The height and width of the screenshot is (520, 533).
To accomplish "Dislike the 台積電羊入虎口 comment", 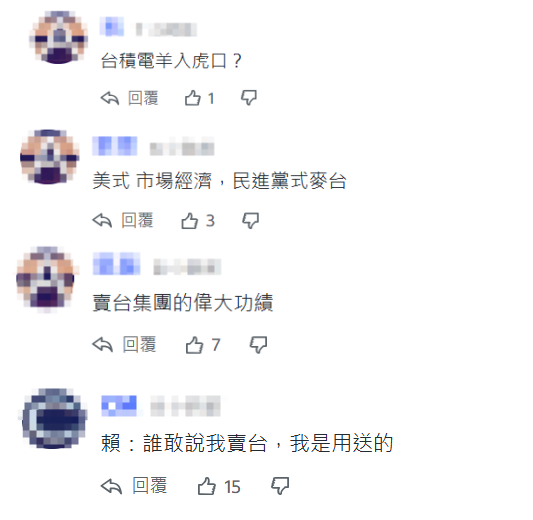I will tap(249, 98).
